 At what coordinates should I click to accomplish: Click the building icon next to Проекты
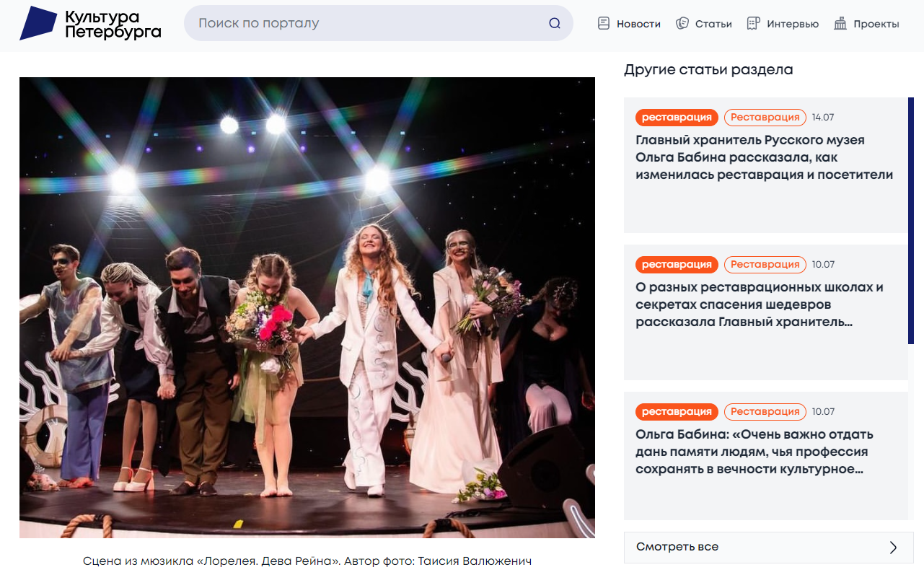[x=840, y=23]
